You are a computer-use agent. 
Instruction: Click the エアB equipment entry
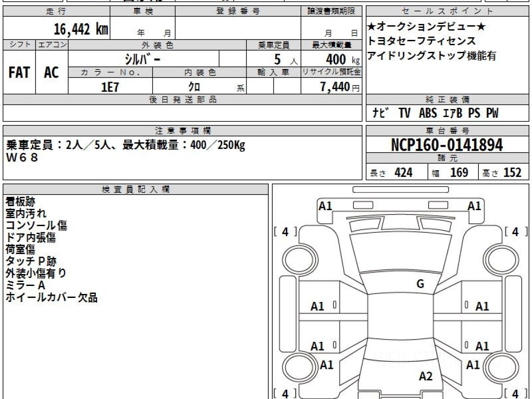[453, 113]
